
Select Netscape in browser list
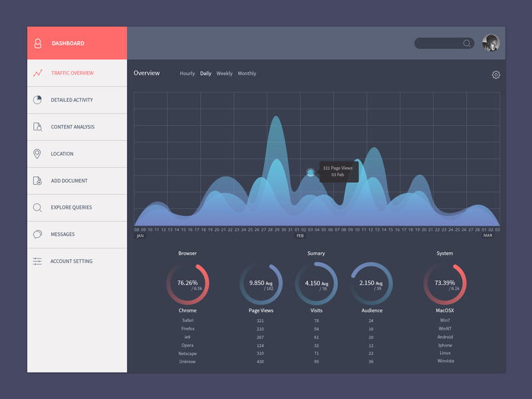(x=188, y=354)
